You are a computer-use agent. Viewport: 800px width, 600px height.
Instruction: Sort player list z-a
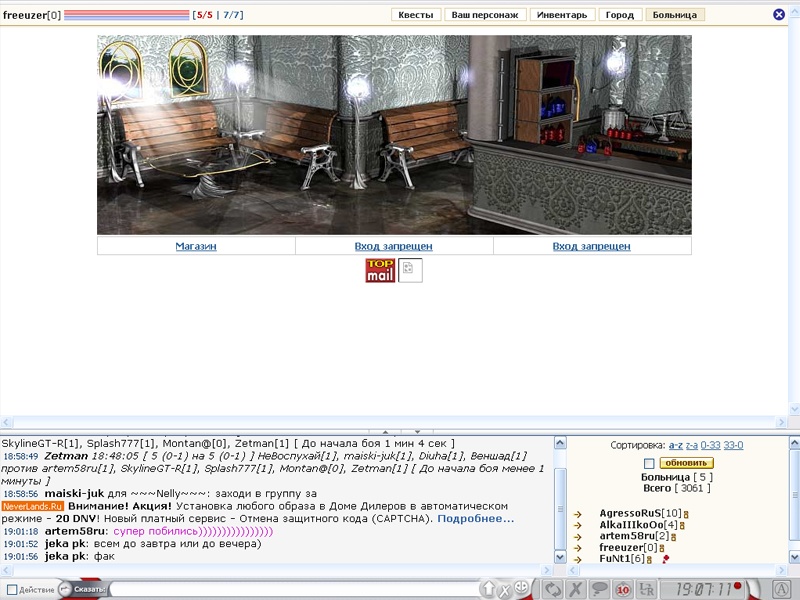[x=692, y=445]
